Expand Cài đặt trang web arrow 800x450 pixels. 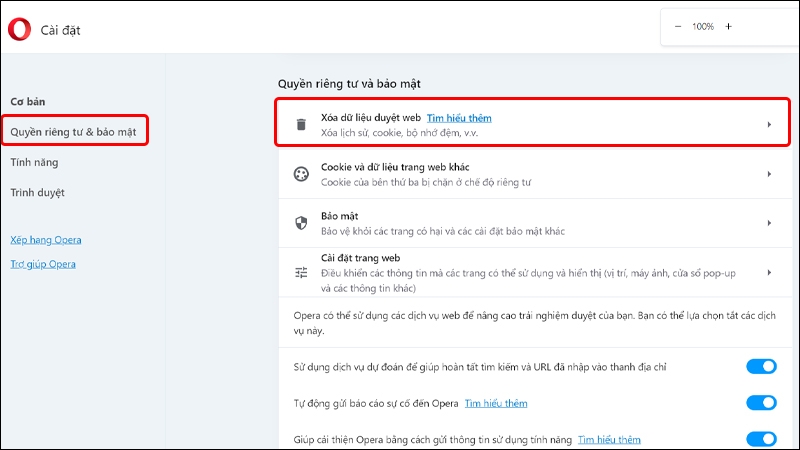pyautogui.click(x=769, y=272)
